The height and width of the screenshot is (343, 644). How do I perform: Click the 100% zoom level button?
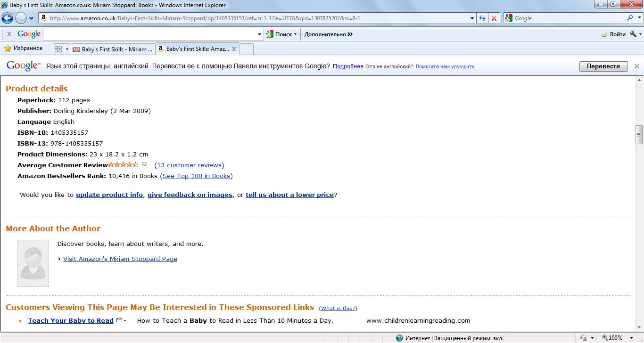point(612,338)
